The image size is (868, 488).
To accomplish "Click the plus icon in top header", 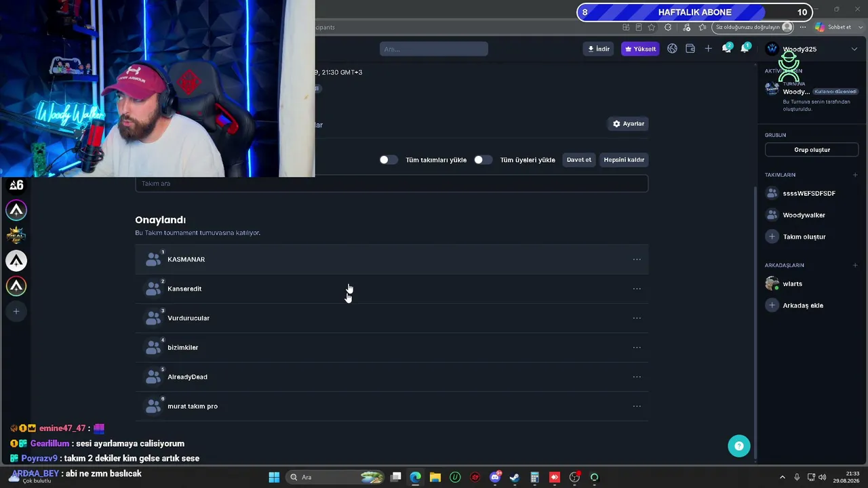I will click(x=708, y=49).
